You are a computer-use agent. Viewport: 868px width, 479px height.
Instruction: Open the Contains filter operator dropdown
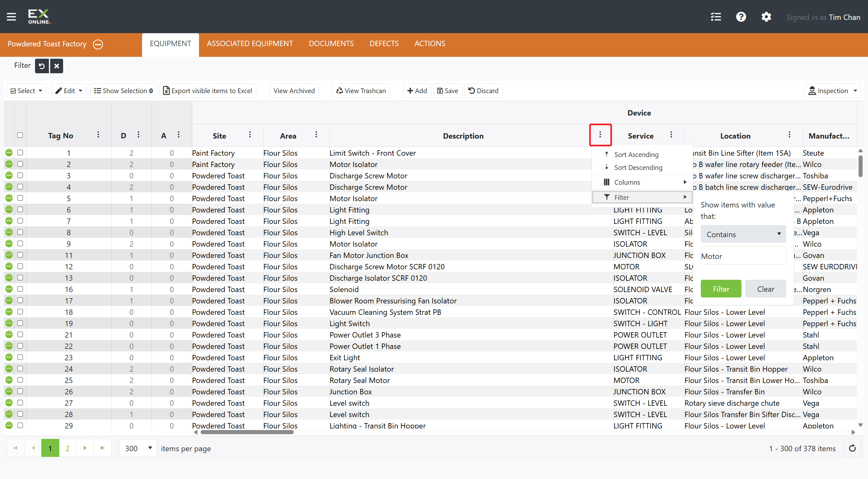point(743,234)
